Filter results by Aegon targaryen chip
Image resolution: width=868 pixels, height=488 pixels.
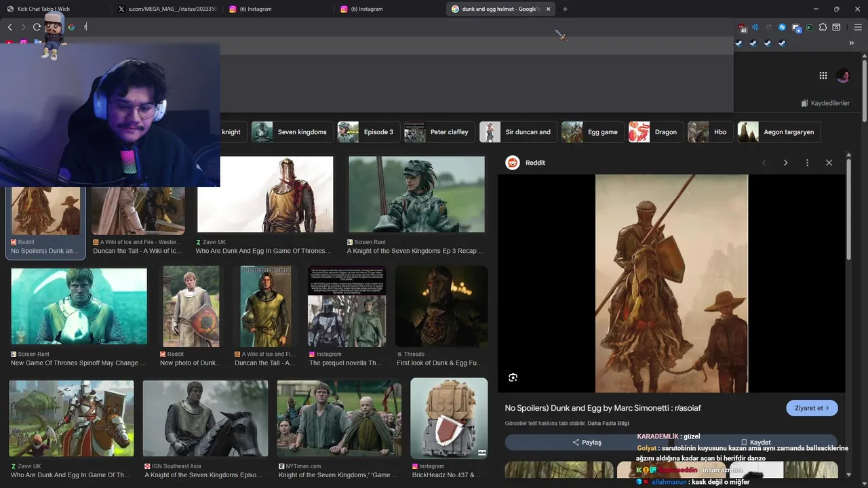pyautogui.click(x=779, y=132)
